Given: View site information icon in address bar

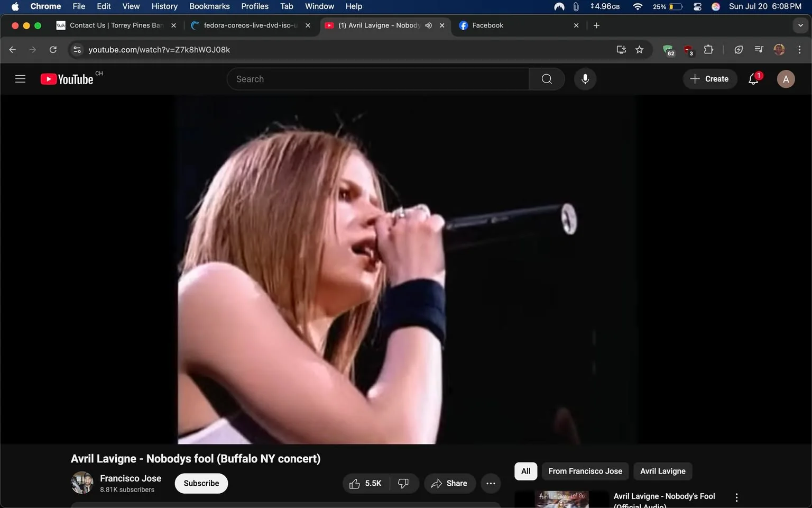Looking at the screenshot, I should point(77,50).
